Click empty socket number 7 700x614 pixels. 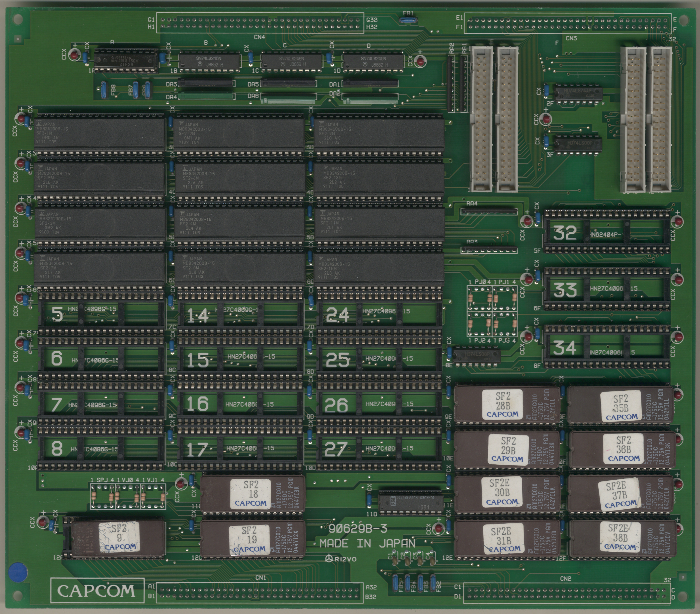(x=101, y=403)
